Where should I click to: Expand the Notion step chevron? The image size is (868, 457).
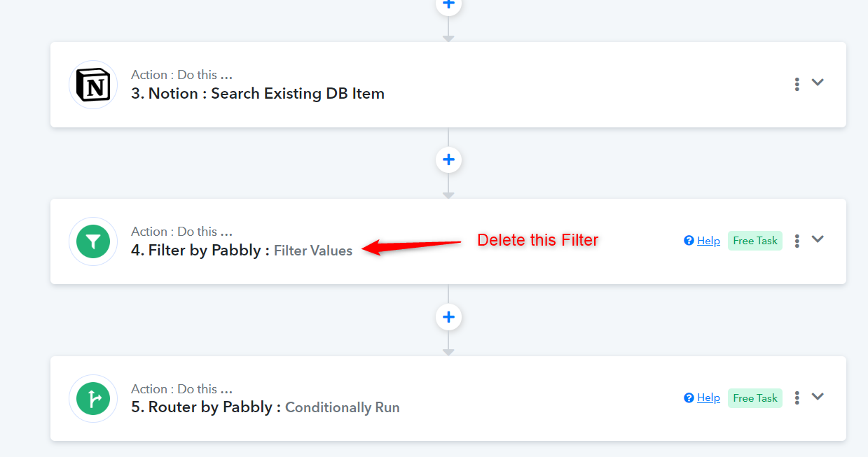pos(818,83)
